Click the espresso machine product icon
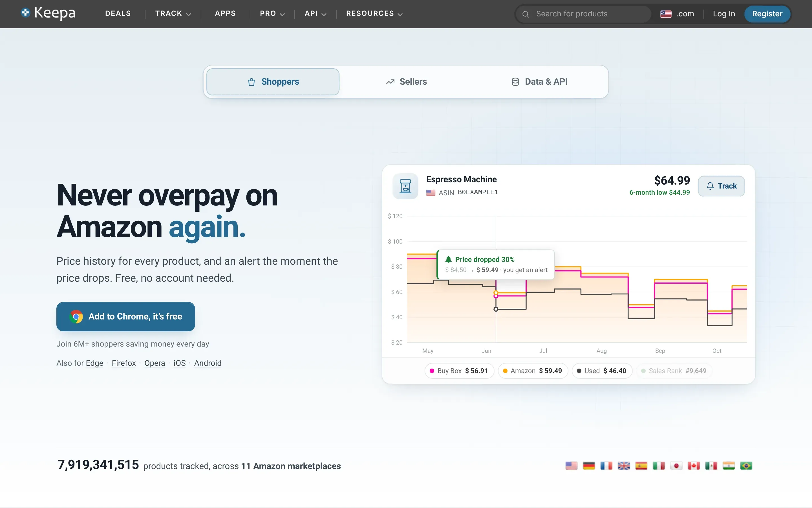812x508 pixels. point(405,186)
